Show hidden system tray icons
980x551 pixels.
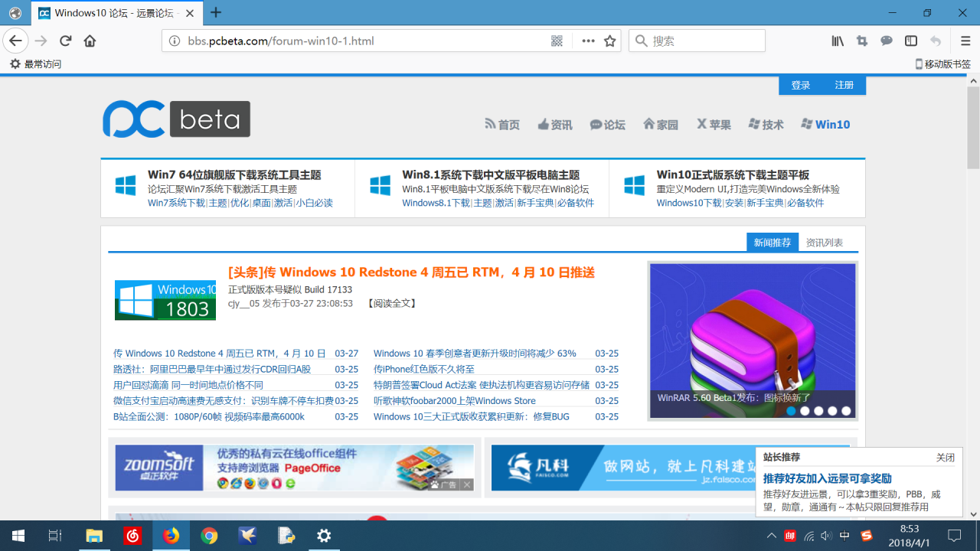click(x=771, y=536)
